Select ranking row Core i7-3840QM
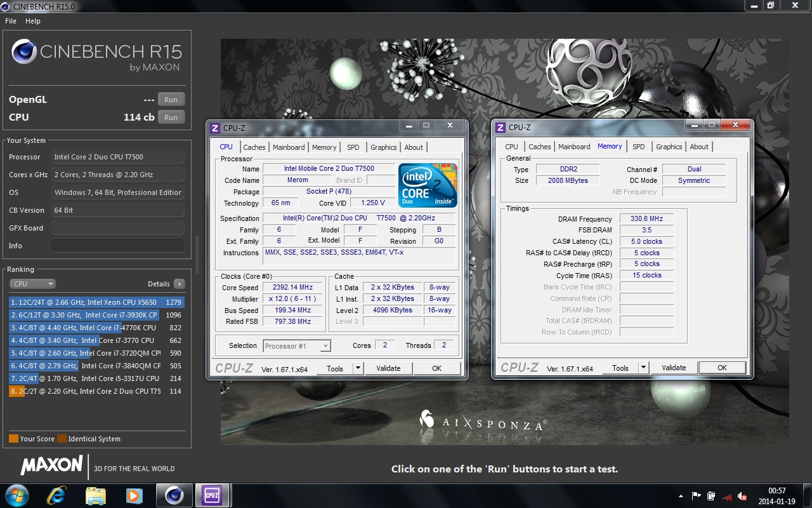This screenshot has width=812, height=508. (x=96, y=366)
